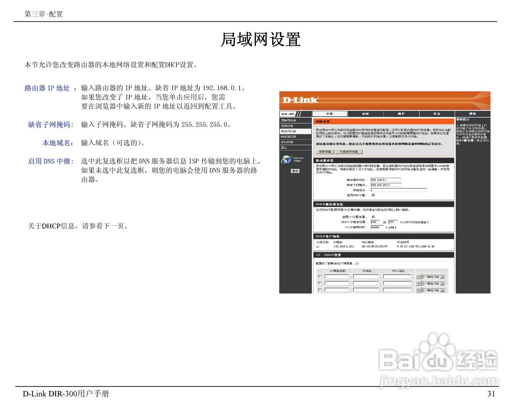This screenshot has width=532, height=411.
Task: Click the << copy button in third reservation row
Action: 419,290
